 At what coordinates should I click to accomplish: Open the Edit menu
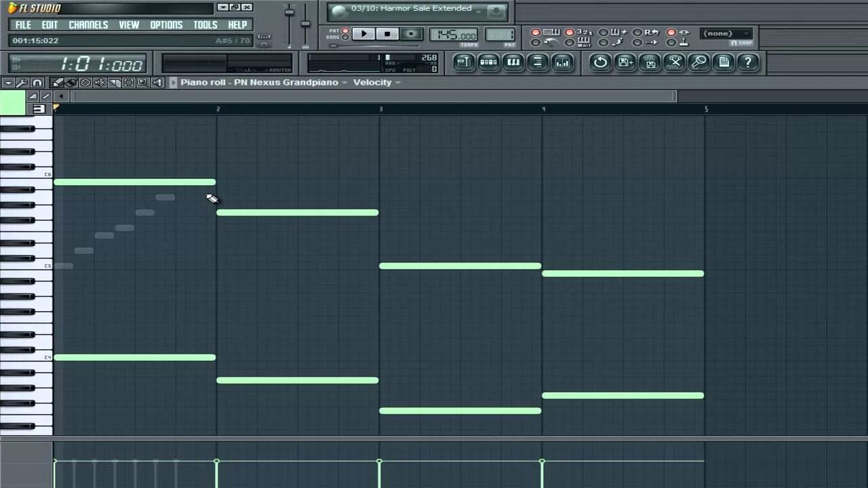50,24
